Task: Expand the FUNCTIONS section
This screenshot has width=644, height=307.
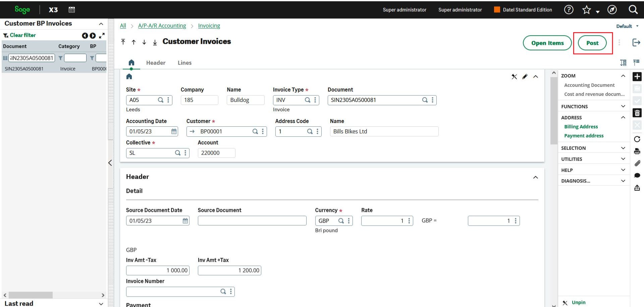Action: coord(623,106)
